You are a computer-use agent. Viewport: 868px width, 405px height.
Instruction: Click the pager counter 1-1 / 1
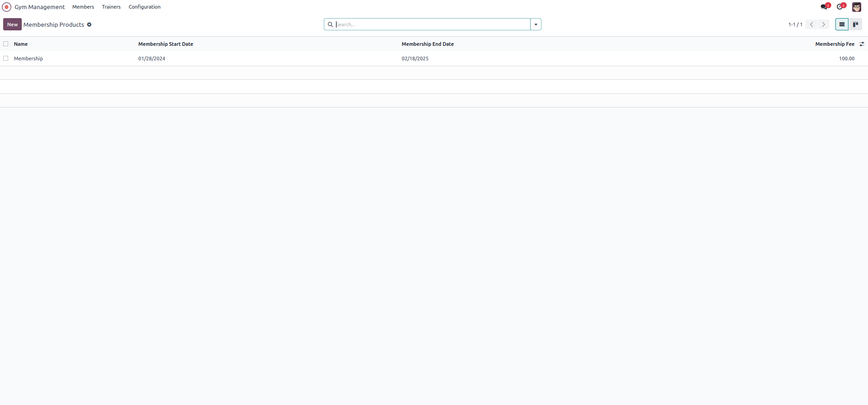(795, 24)
